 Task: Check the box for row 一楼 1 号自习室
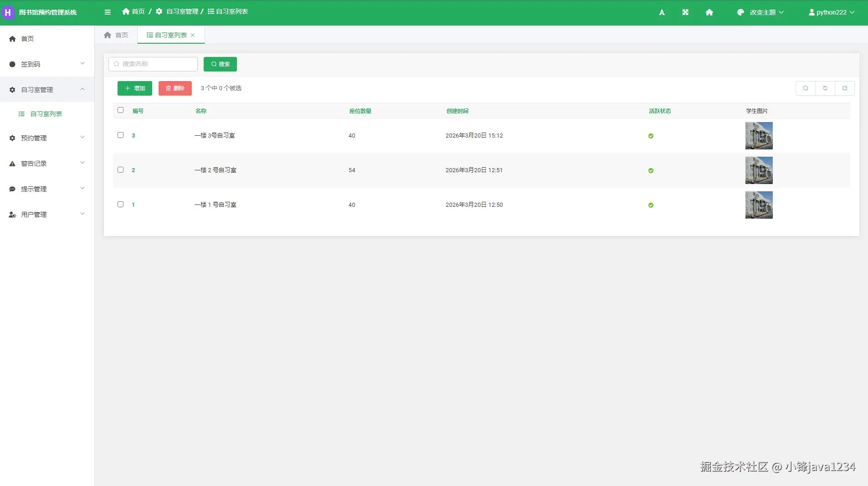click(x=120, y=205)
